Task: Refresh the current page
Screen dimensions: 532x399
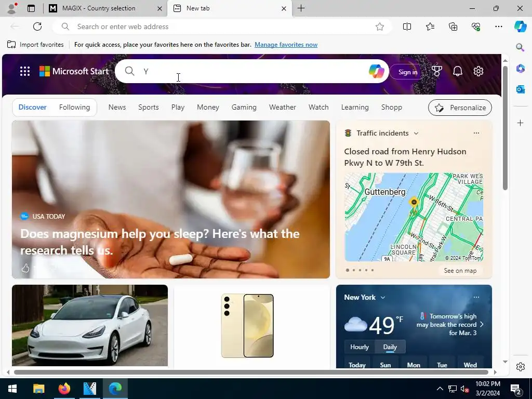Action: click(x=37, y=26)
